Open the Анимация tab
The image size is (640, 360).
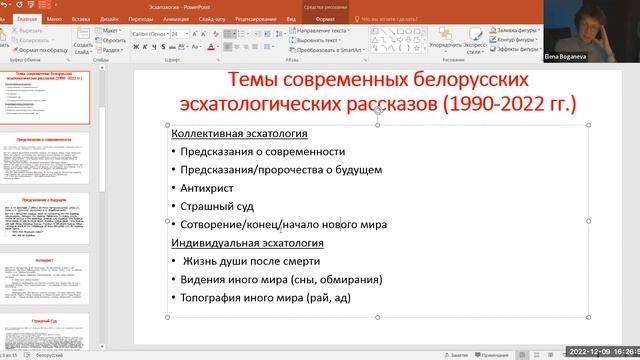pos(176,19)
